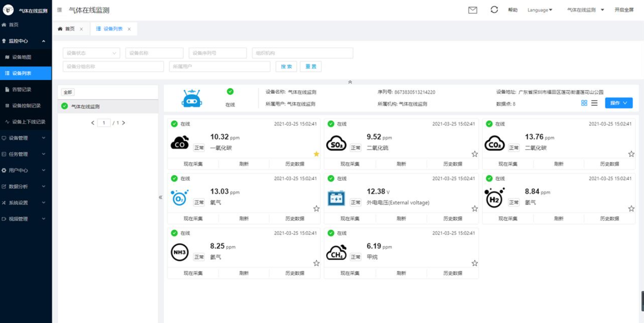The width and height of the screenshot is (644, 323).
Task: Click 现在采集 on the 二氧化硫 card
Action: pyautogui.click(x=350, y=164)
